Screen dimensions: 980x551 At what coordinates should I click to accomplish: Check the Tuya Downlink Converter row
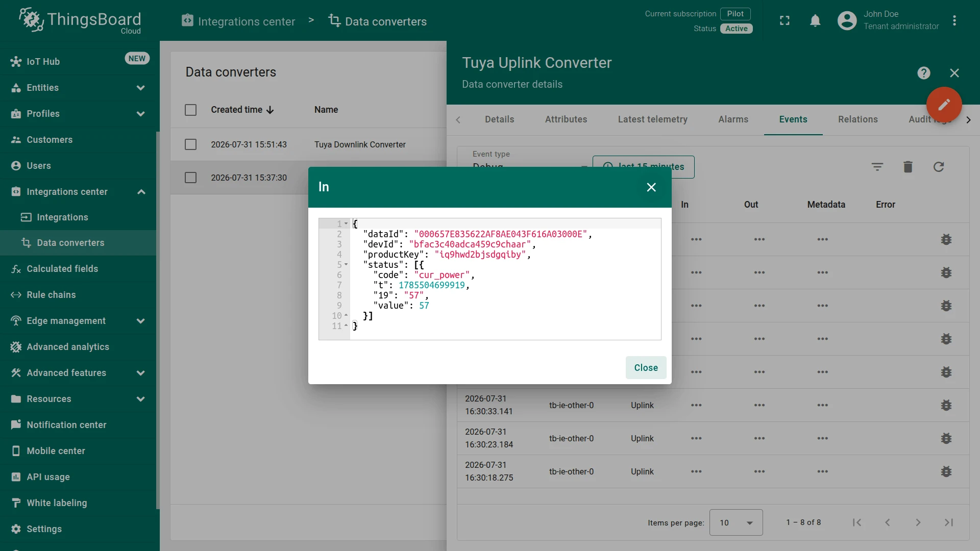(190, 144)
